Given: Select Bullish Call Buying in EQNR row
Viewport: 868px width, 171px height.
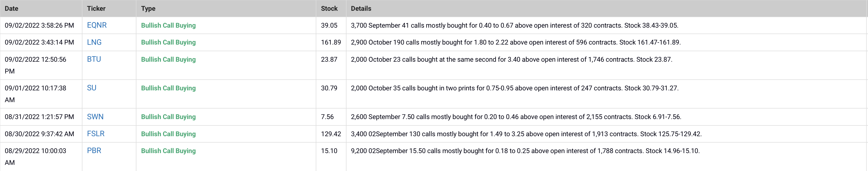Looking at the screenshot, I should click(168, 25).
